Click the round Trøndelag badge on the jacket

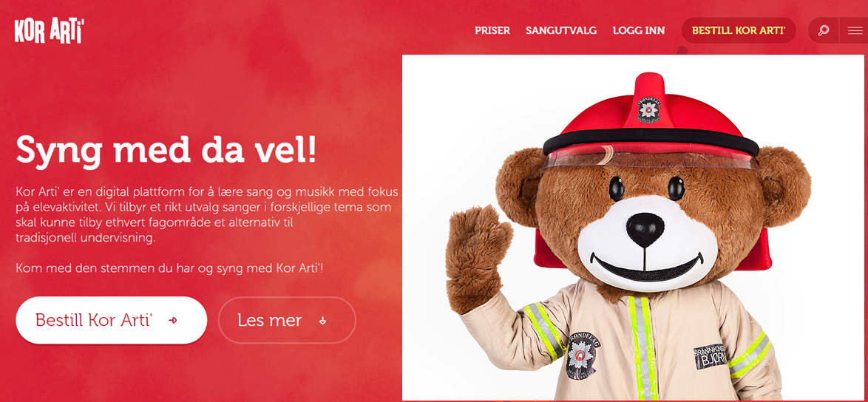[x=580, y=355]
